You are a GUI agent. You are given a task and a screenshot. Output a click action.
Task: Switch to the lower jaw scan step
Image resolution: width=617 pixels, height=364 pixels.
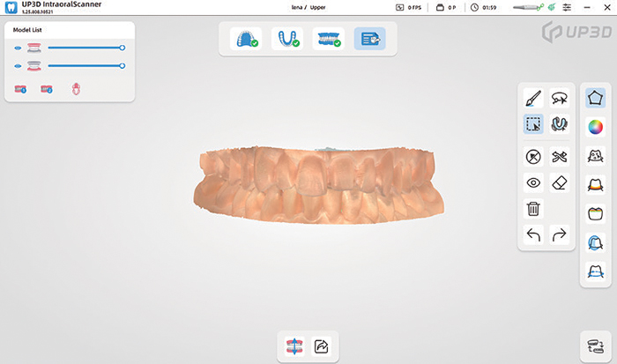tap(286, 39)
